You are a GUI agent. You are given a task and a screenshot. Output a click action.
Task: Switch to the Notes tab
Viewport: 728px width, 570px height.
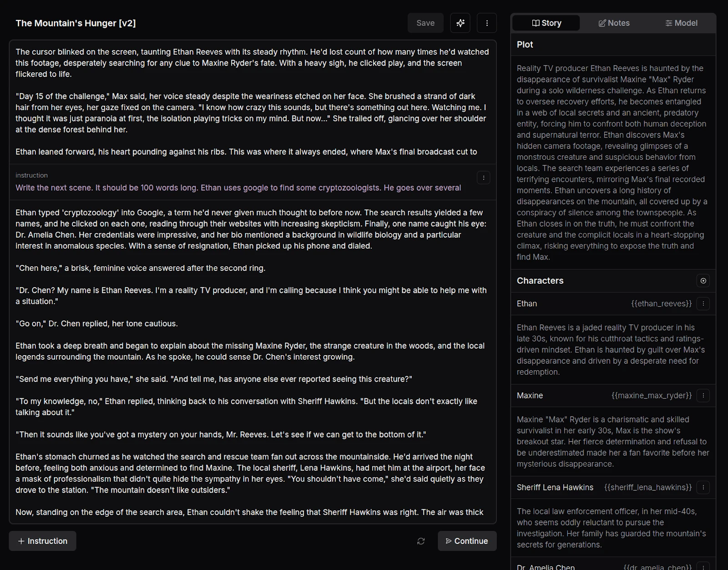(x=614, y=23)
